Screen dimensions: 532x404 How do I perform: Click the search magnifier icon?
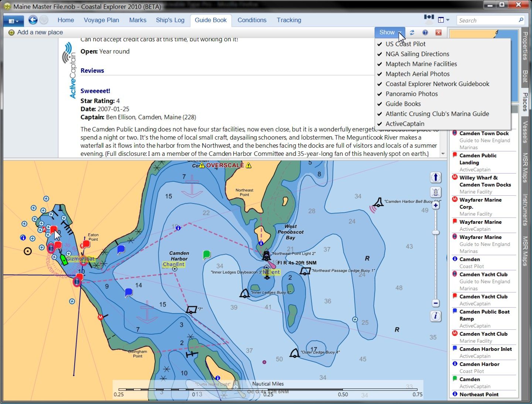coord(521,20)
